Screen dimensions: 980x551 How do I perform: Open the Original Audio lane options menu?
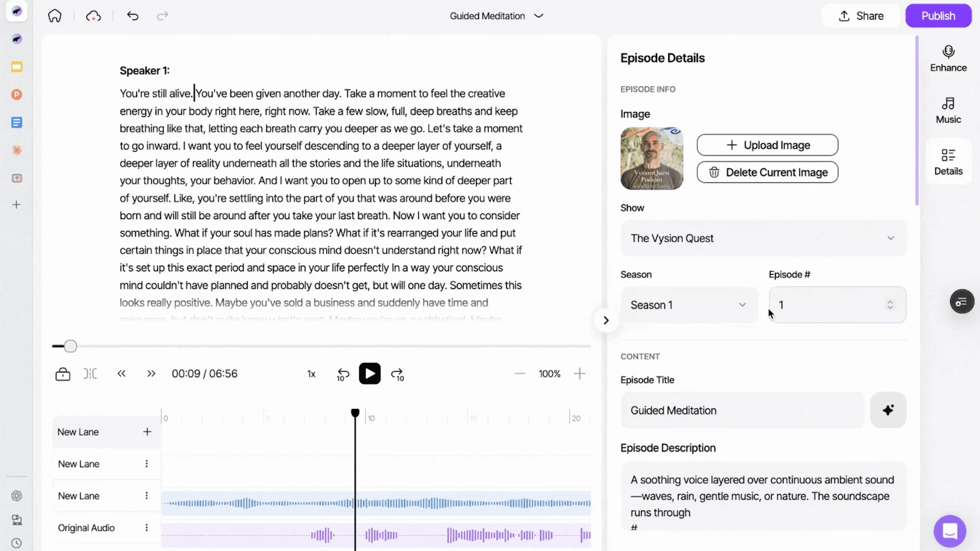(x=146, y=527)
